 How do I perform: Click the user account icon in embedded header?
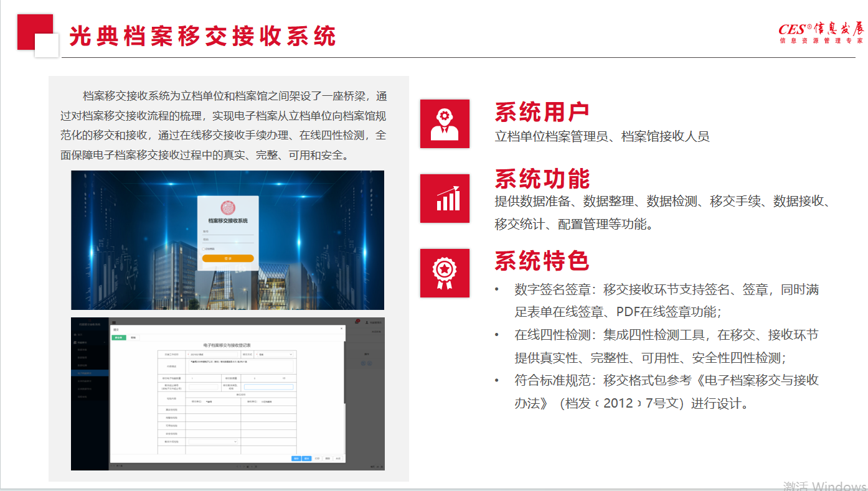point(367,322)
